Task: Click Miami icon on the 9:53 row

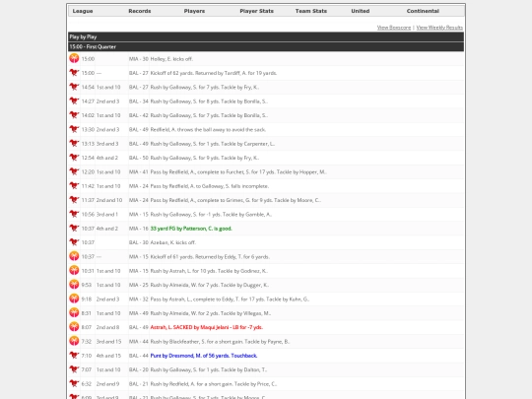Action: 74,285
